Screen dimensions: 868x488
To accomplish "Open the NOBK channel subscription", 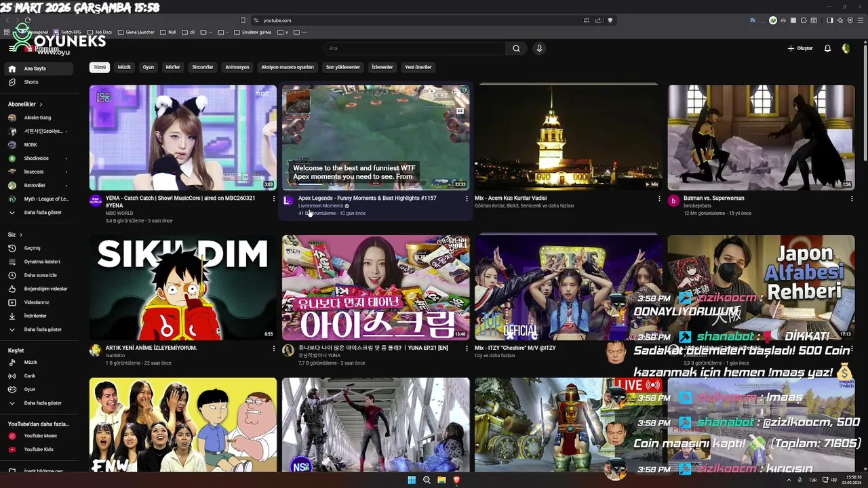I will pyautogui.click(x=39, y=144).
